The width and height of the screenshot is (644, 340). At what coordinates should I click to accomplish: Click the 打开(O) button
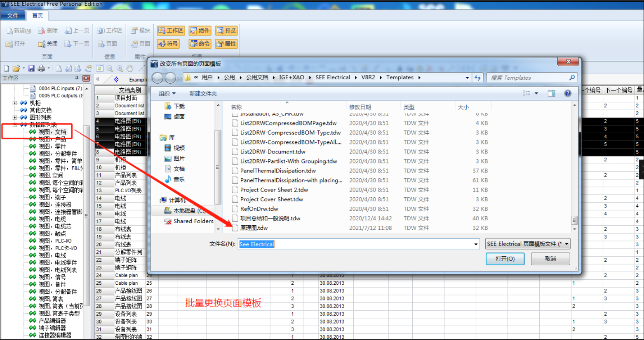click(x=505, y=259)
